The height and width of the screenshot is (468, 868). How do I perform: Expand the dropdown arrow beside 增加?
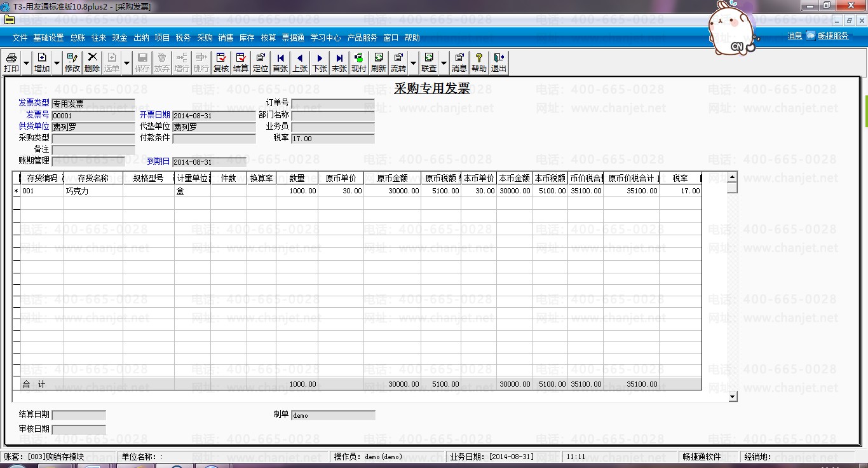click(x=57, y=62)
